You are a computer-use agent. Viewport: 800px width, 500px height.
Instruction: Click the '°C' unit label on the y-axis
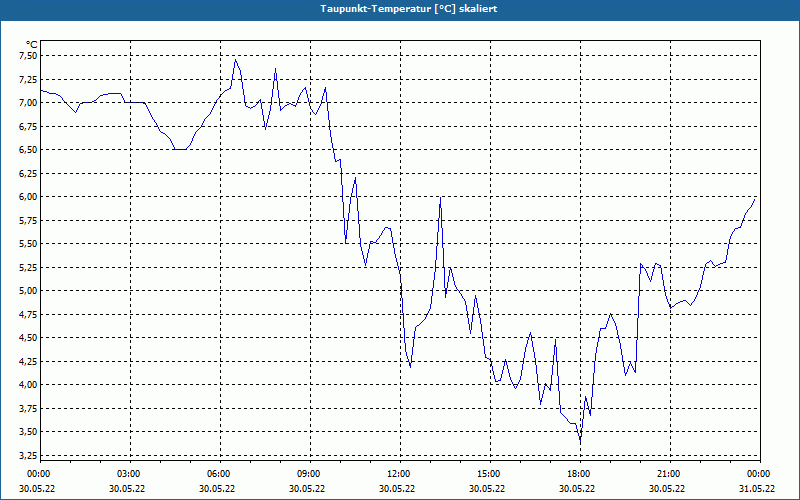[32, 45]
